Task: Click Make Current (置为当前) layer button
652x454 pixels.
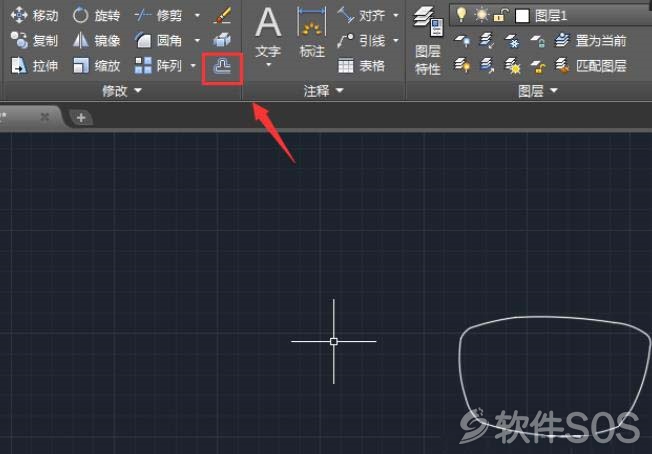Action: pyautogui.click(x=590, y=41)
